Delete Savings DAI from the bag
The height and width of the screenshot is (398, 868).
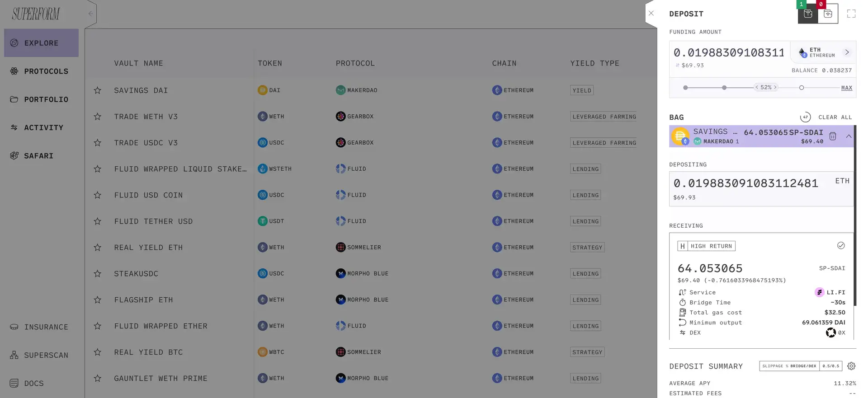[x=833, y=136]
